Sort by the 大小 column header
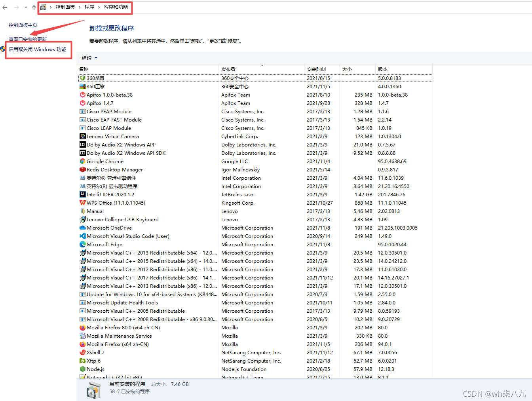Viewport: 532px width, 401px height. 357,69
